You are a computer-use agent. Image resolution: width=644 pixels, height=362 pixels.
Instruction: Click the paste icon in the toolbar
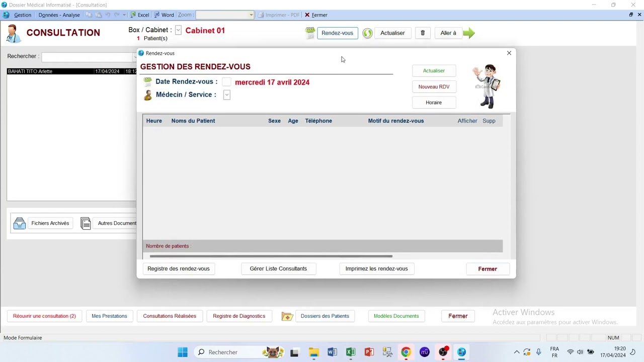coord(99,15)
